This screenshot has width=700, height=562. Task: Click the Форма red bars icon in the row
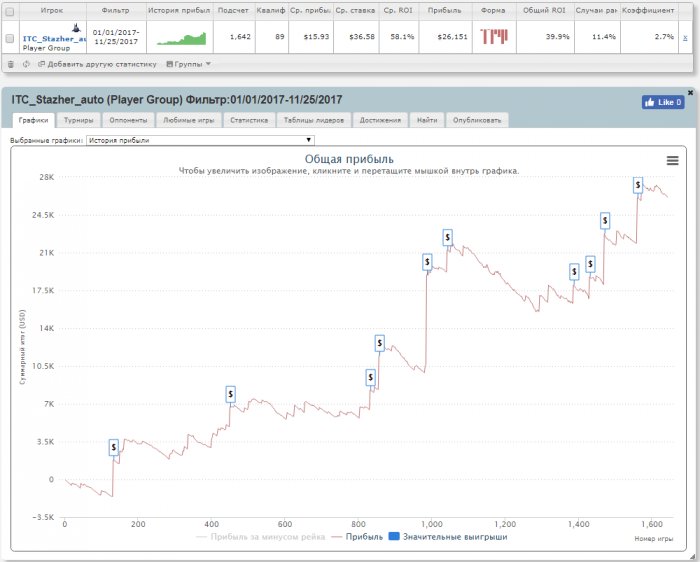pyautogui.click(x=494, y=36)
